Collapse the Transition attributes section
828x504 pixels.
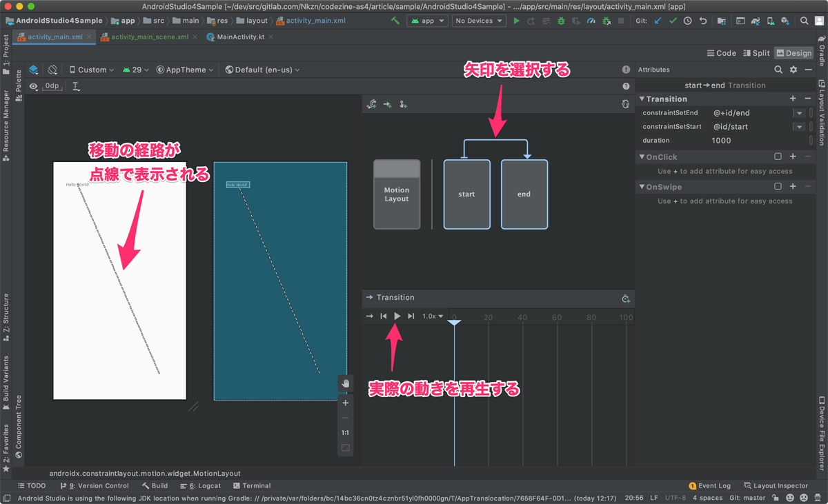point(642,99)
